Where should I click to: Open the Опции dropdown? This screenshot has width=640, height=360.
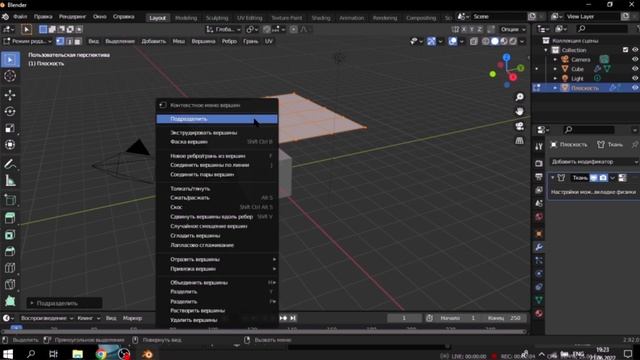tap(513, 29)
